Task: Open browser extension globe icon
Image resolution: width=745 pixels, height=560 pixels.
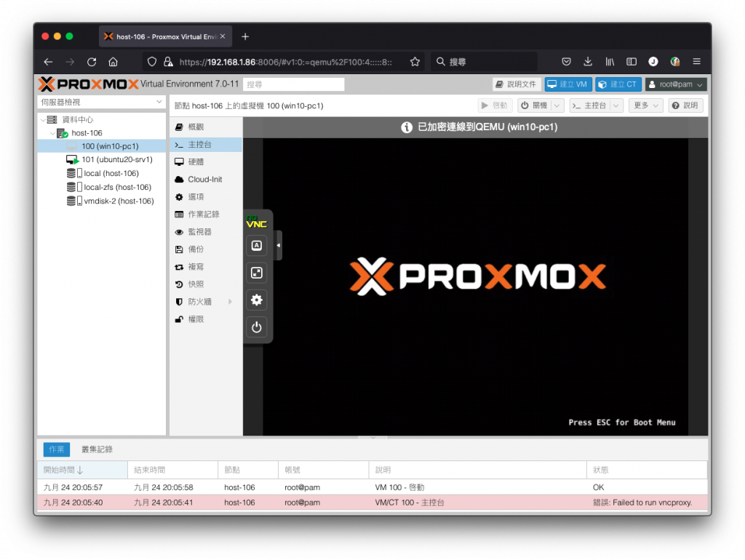Action: [x=674, y=62]
